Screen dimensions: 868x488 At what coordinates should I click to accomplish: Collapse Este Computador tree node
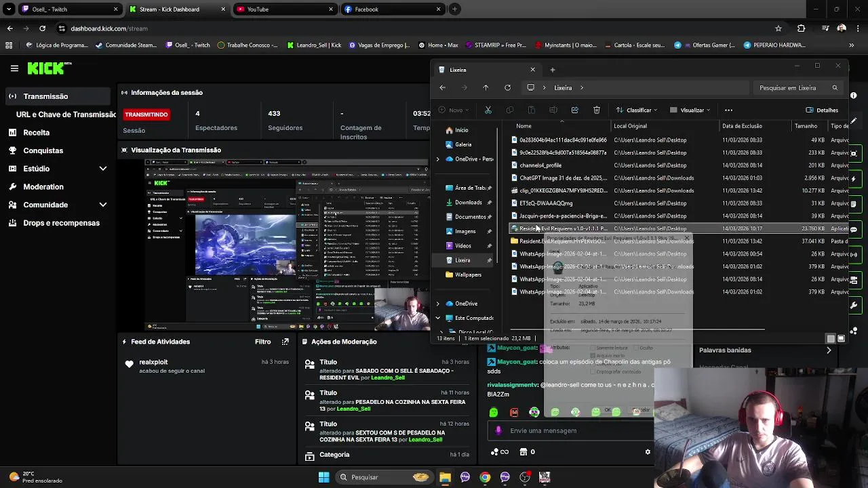click(x=437, y=318)
